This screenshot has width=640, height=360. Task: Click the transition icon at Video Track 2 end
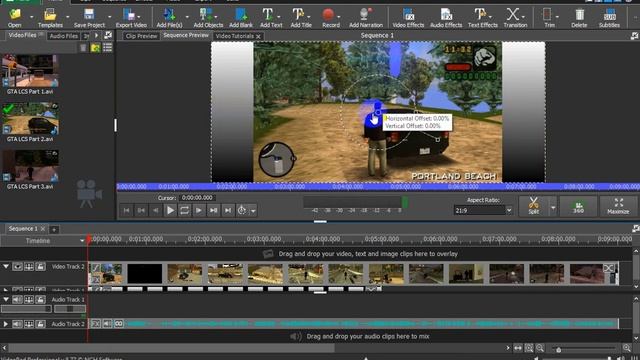coord(609,268)
